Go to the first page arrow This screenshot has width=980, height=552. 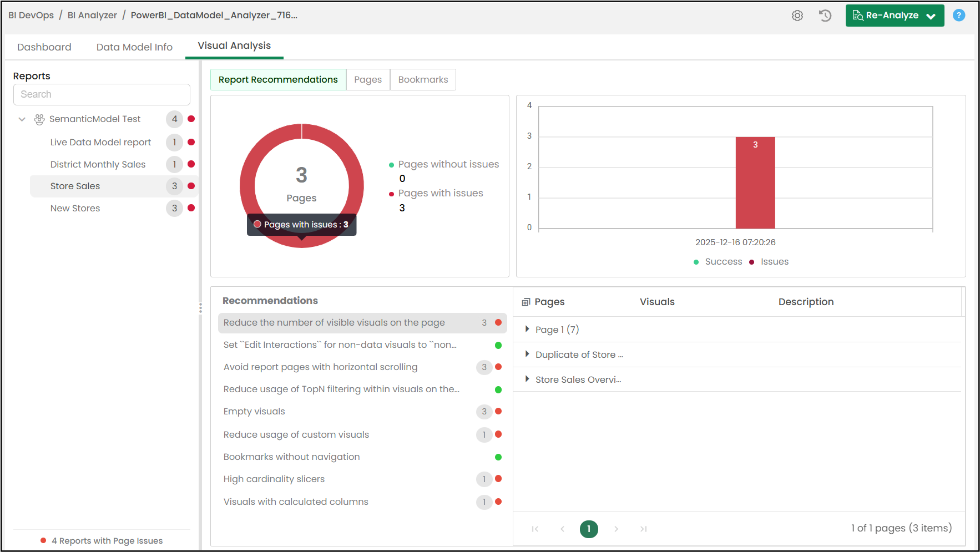coord(535,529)
